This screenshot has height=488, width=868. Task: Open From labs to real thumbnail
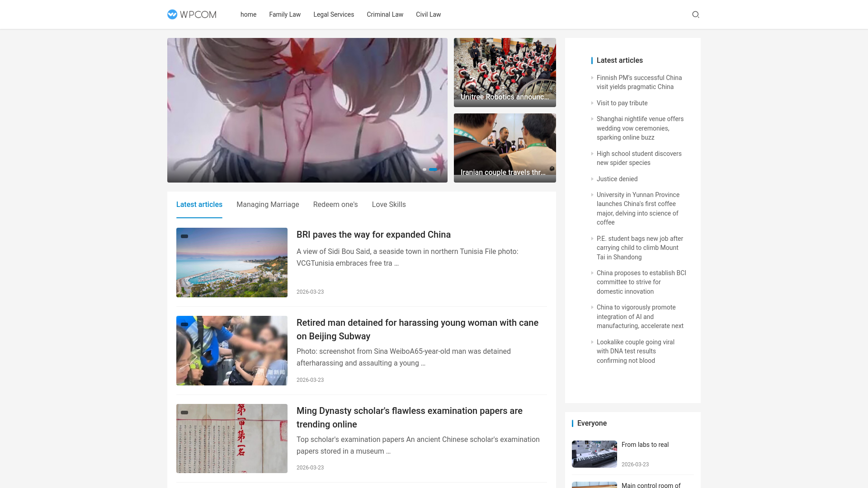pyautogui.click(x=594, y=454)
